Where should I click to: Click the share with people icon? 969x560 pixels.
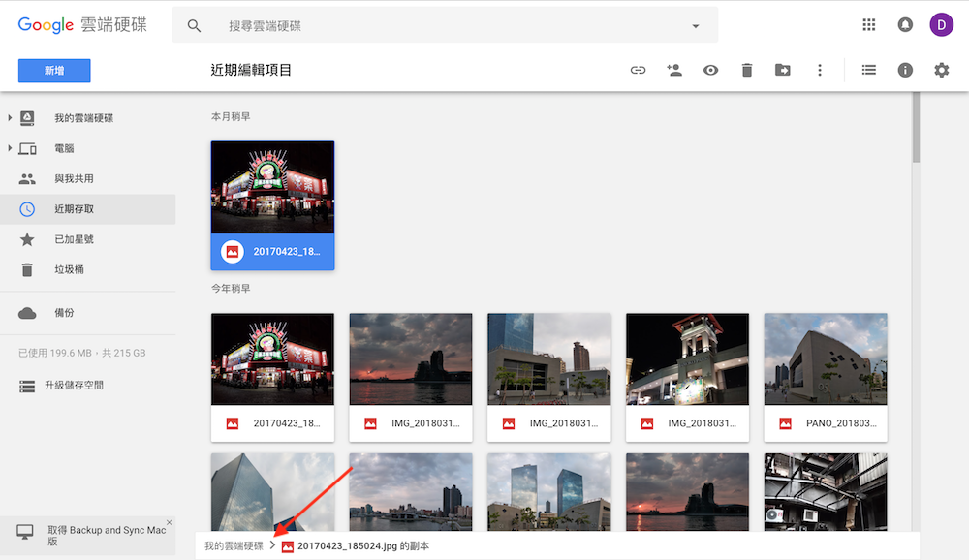pos(674,70)
